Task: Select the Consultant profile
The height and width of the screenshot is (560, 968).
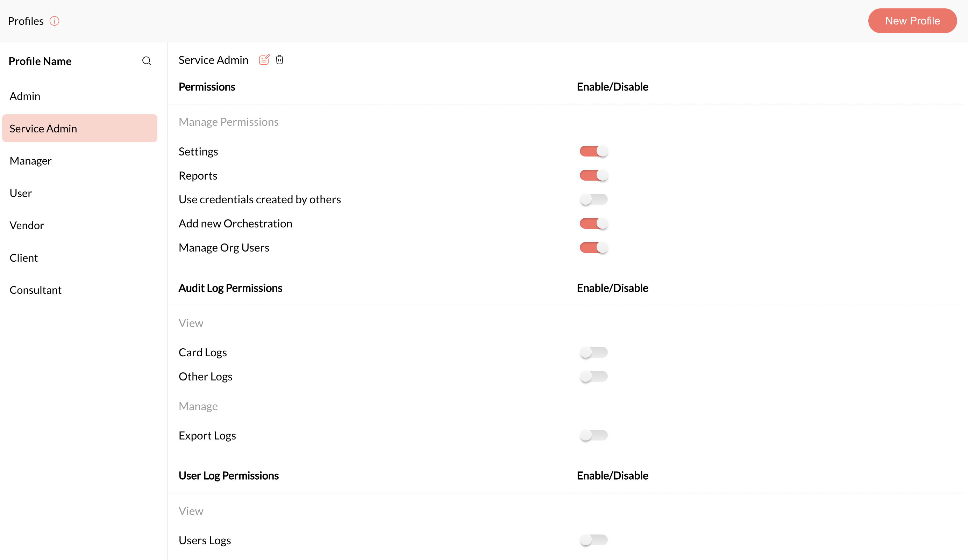Action: [36, 290]
